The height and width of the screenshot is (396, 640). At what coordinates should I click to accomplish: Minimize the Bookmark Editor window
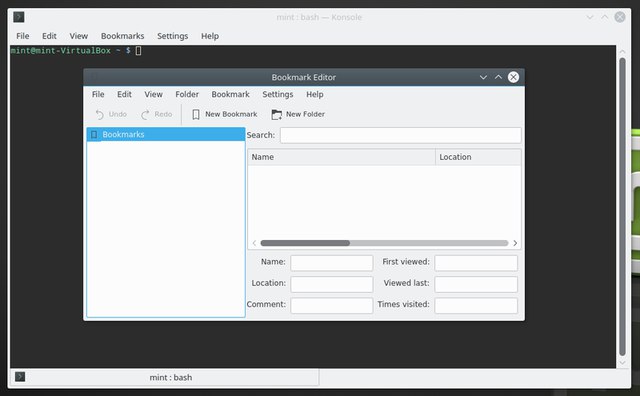pyautogui.click(x=483, y=77)
